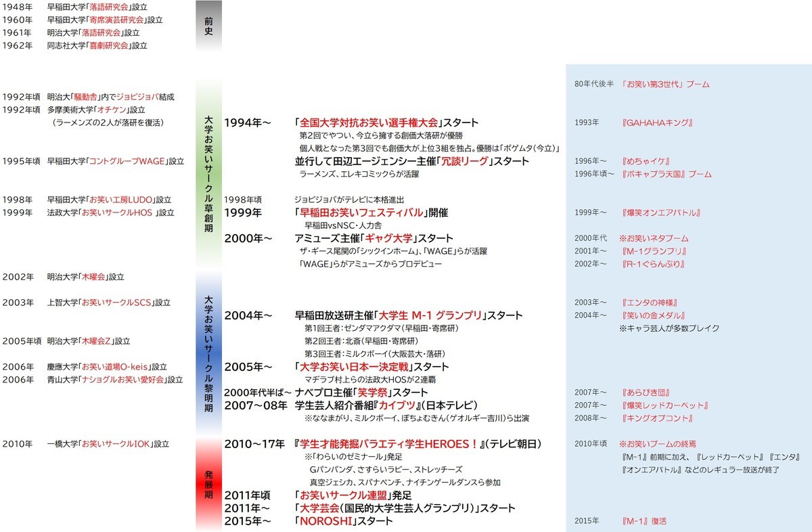
Task: Select 「大学お笑い日本一決定戦」スタート heading
Action: (371, 367)
